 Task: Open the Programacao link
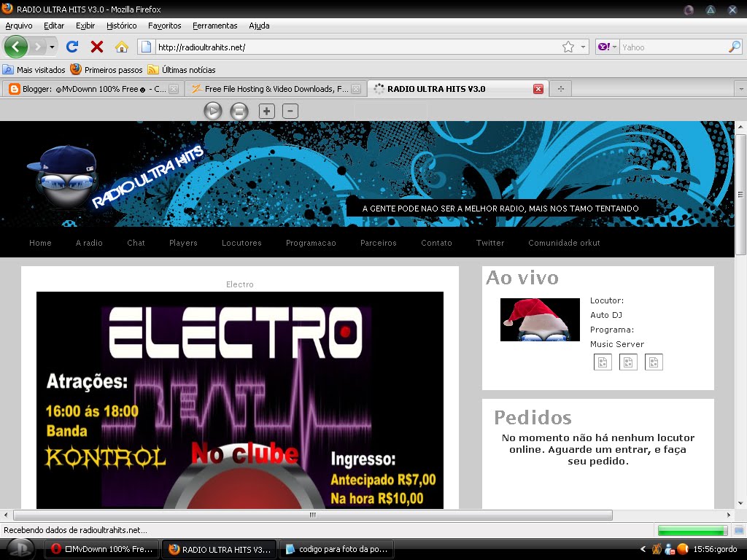pyautogui.click(x=311, y=243)
